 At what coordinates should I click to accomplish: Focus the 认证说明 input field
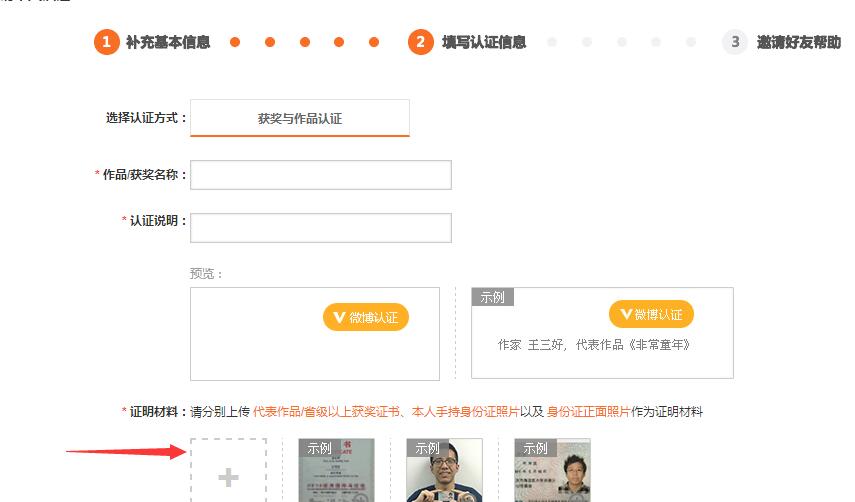click(x=321, y=228)
